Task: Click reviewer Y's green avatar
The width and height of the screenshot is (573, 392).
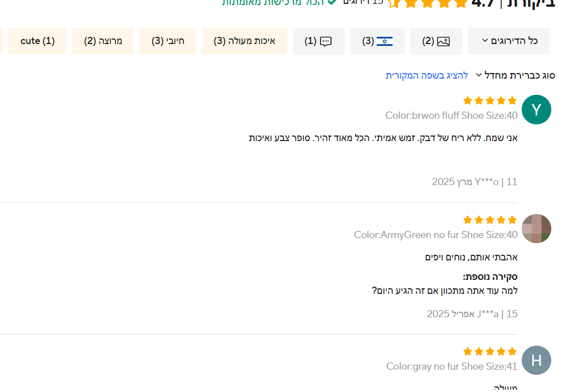Action: click(536, 110)
